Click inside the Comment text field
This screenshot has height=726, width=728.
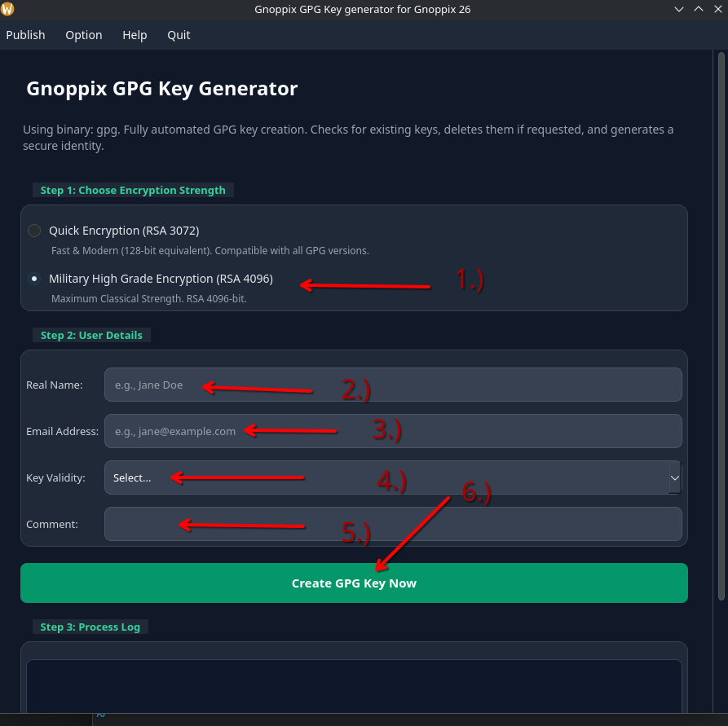point(392,525)
